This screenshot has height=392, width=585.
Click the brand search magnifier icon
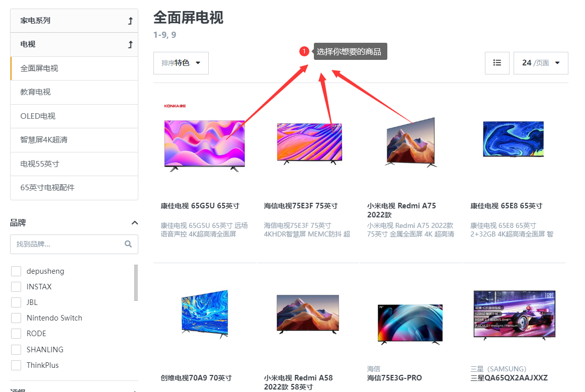[128, 244]
